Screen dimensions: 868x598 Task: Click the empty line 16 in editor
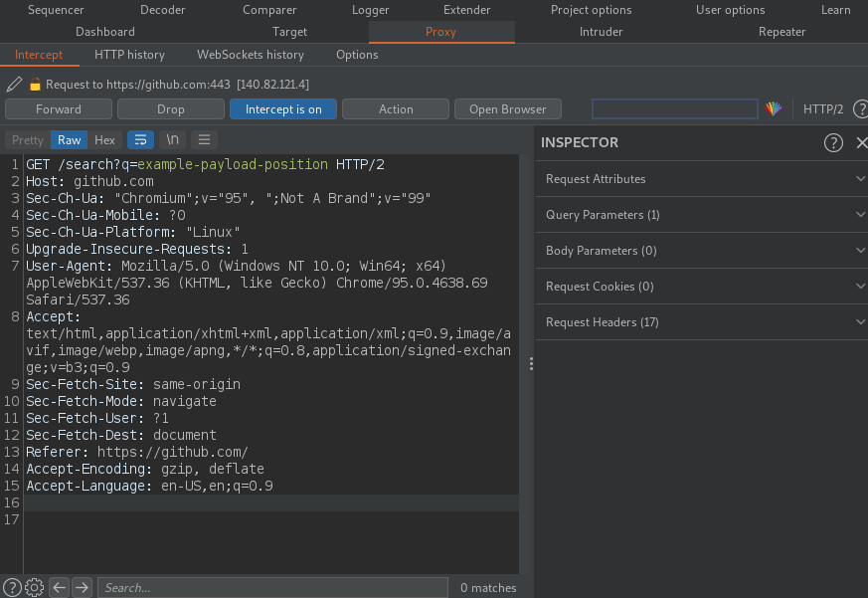pos(271,502)
